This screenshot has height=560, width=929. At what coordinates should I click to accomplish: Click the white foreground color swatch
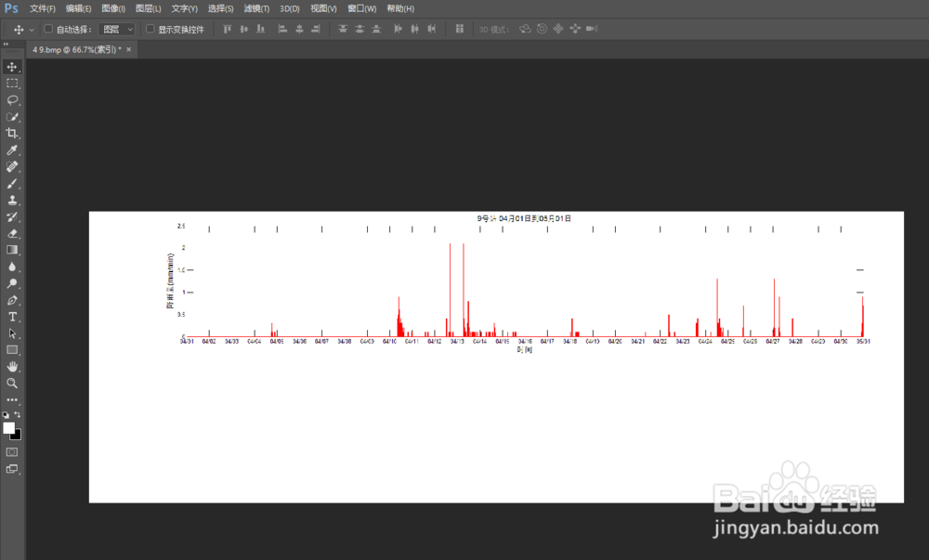[x=8, y=428]
